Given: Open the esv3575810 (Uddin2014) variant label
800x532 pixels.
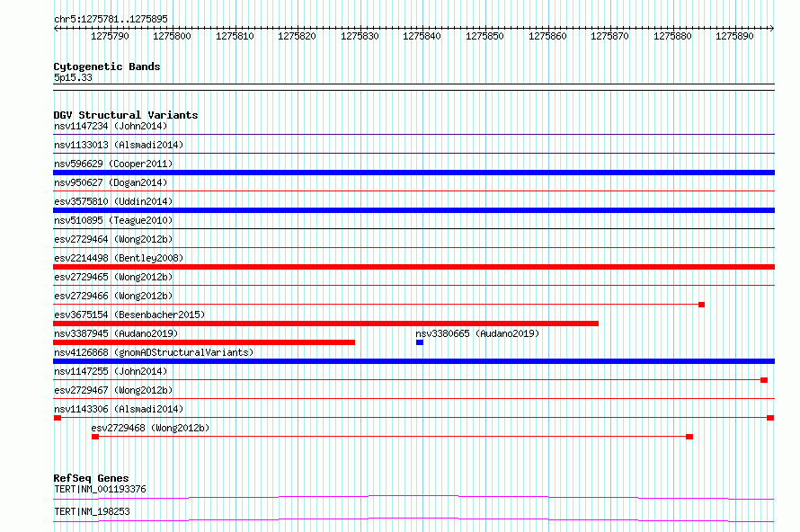Looking at the screenshot, I should click(113, 201).
